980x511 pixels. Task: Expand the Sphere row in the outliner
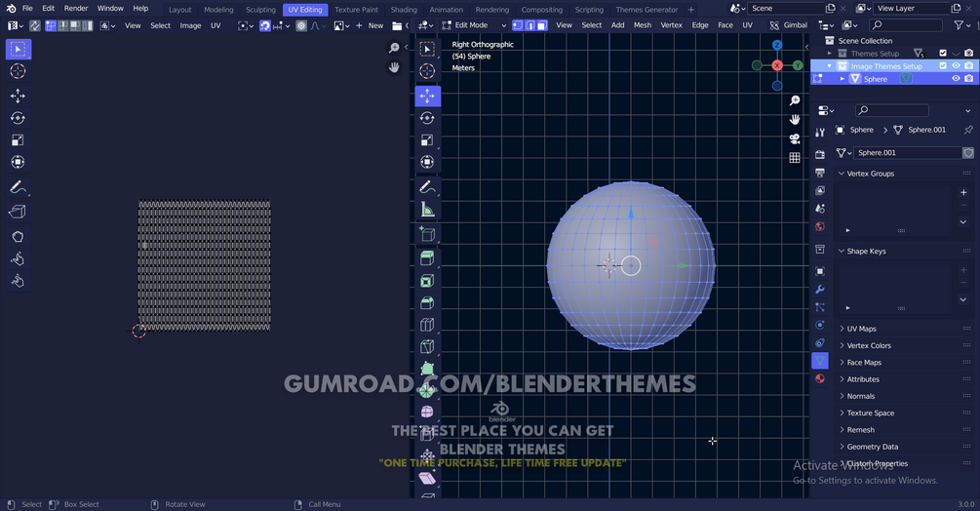pyautogui.click(x=842, y=79)
